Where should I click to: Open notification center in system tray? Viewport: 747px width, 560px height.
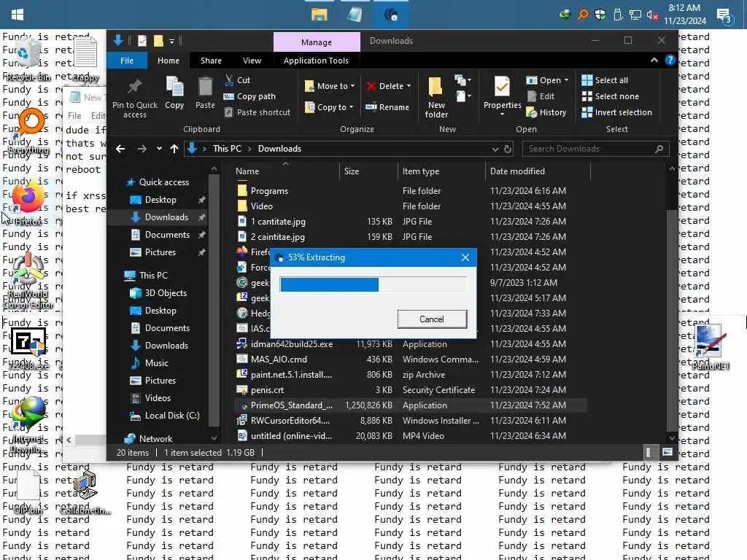(x=724, y=15)
